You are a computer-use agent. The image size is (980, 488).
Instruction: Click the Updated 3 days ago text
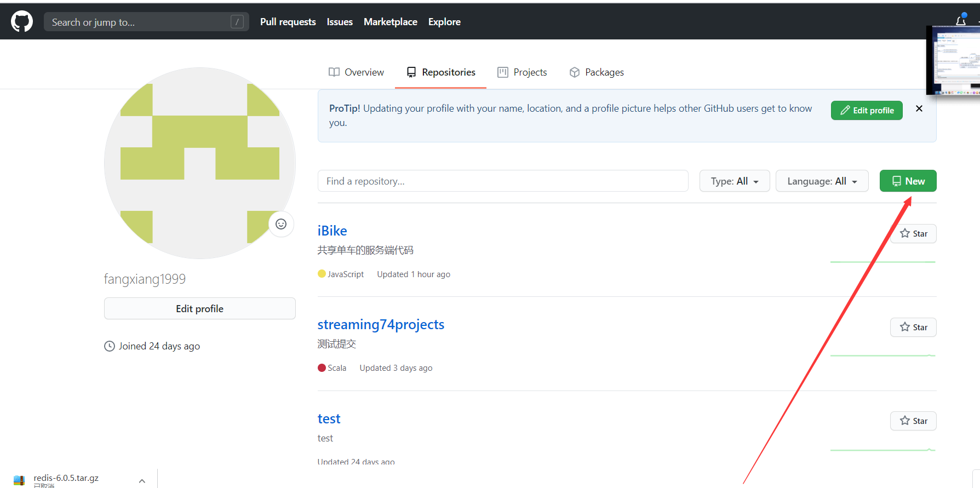(396, 368)
